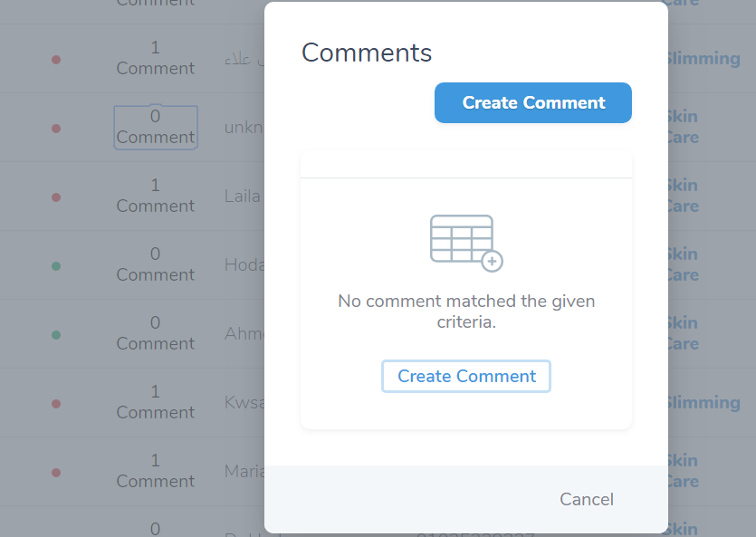
Task: Open the 1 Comment link in Kwsa row
Action: [x=156, y=402]
